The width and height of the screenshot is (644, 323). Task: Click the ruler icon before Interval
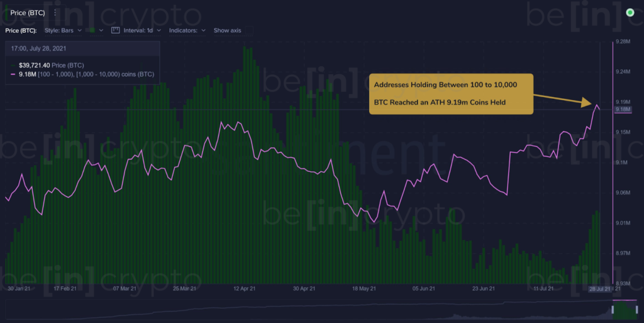tap(116, 30)
